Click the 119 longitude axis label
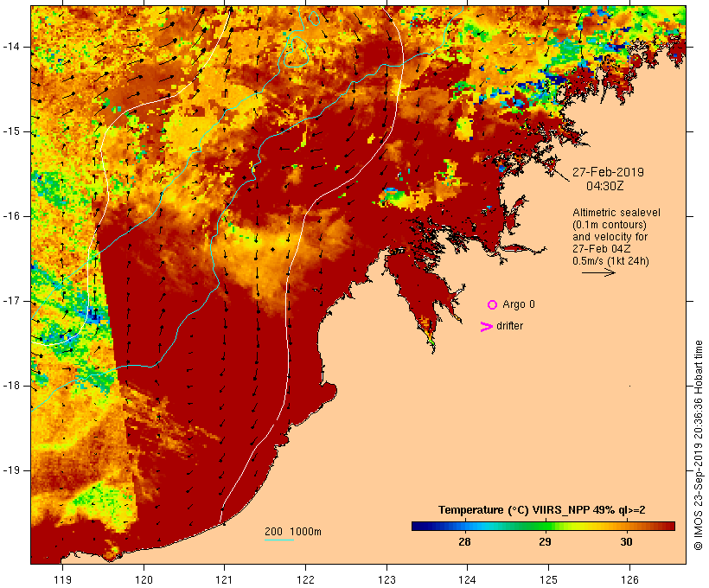This screenshot has height=588, width=709. (62, 579)
